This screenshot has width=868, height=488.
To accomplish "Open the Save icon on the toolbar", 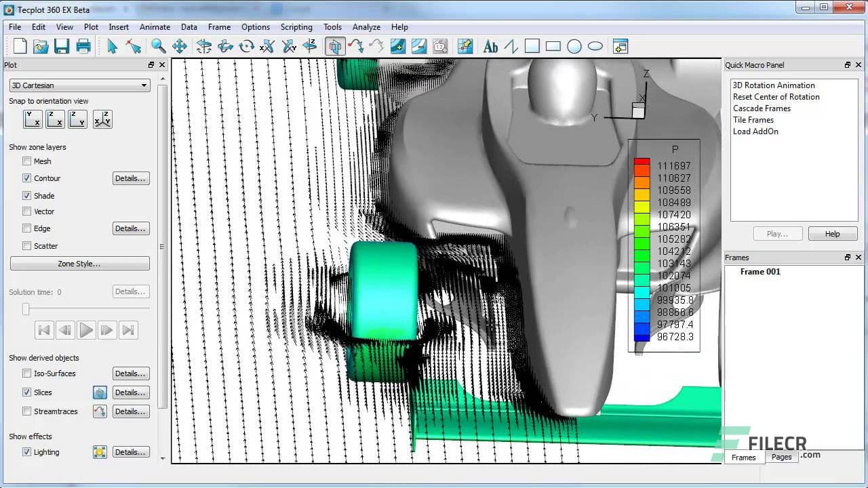I will pos(61,46).
